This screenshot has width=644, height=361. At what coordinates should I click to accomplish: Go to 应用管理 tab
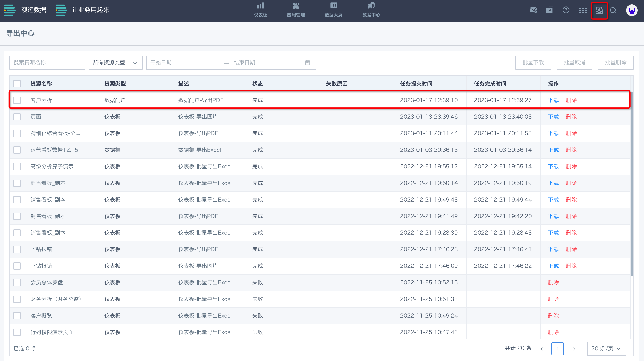[x=296, y=10]
